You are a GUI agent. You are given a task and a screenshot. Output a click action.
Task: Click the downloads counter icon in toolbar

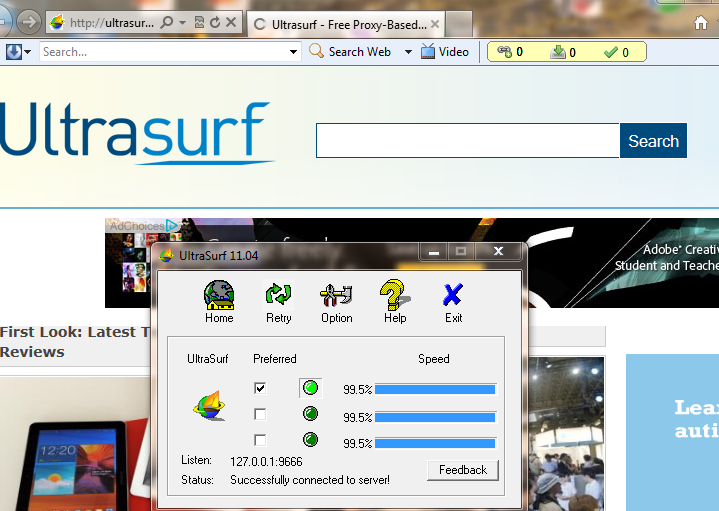click(x=558, y=52)
